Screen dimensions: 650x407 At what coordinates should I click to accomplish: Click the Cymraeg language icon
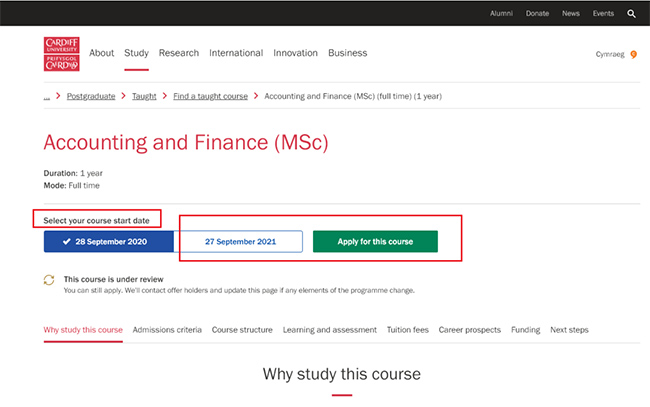633,54
